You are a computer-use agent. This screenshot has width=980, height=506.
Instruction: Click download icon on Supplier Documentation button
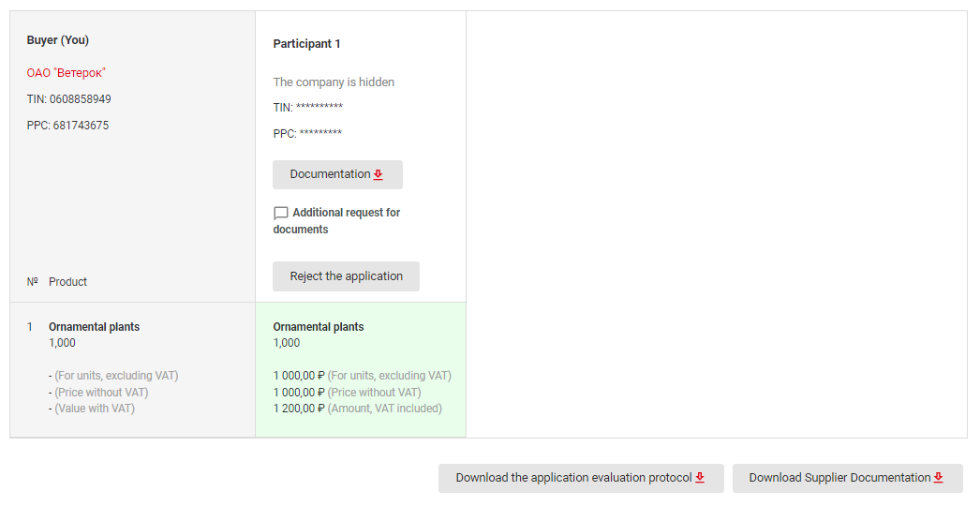point(938,478)
